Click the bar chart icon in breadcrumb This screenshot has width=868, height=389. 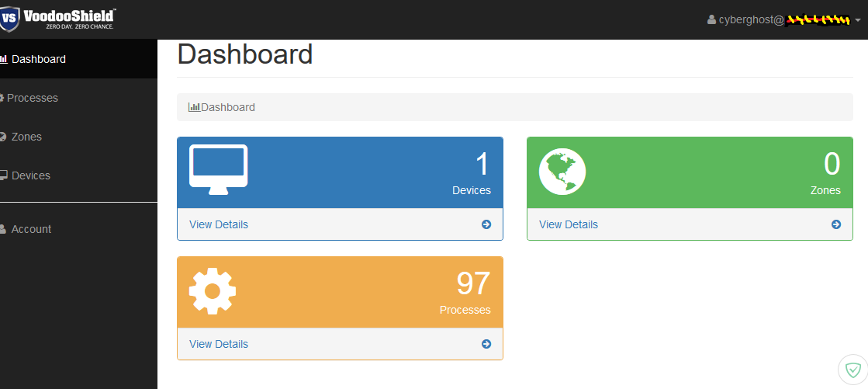[x=194, y=107]
